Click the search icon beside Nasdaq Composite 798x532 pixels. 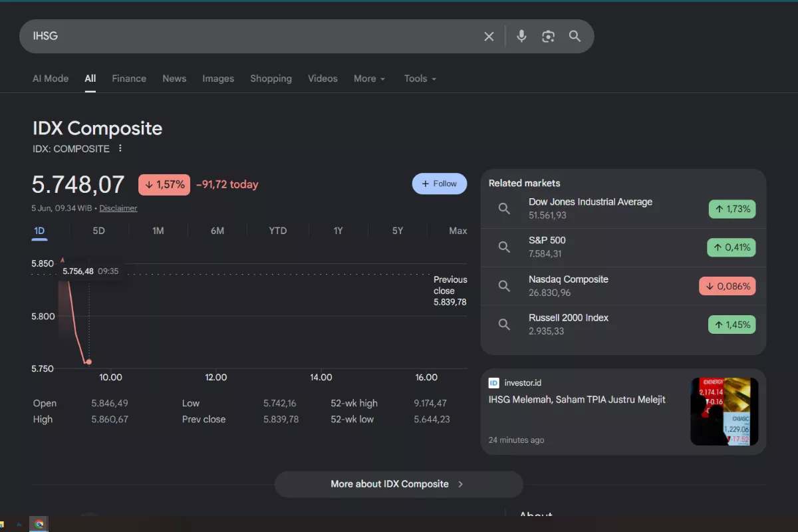[x=504, y=286]
